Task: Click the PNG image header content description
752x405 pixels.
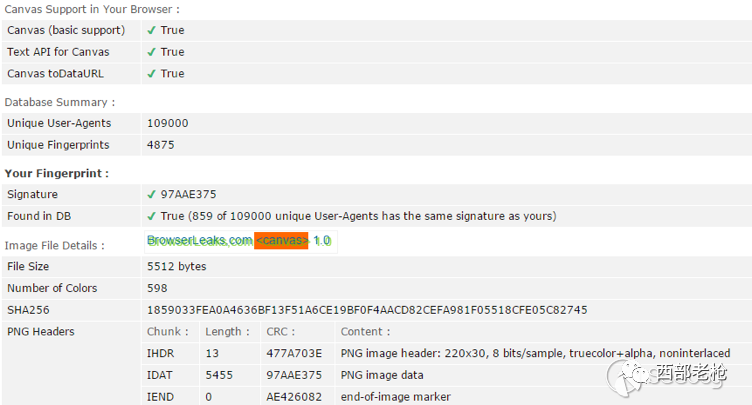Action: click(x=535, y=353)
